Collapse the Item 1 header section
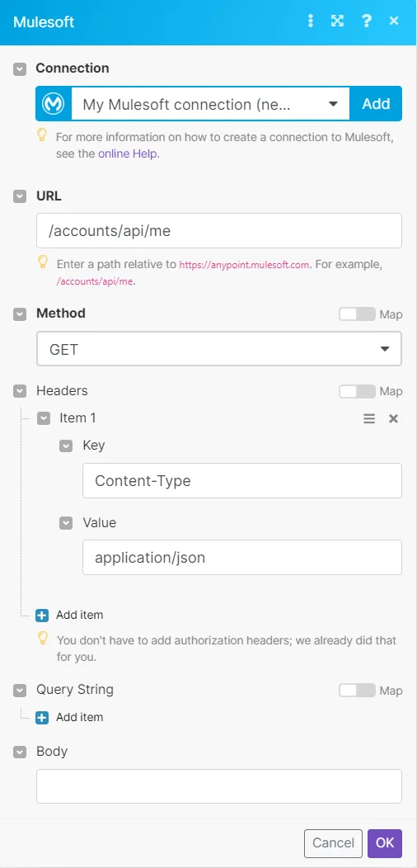This screenshot has width=417, height=868. [44, 418]
